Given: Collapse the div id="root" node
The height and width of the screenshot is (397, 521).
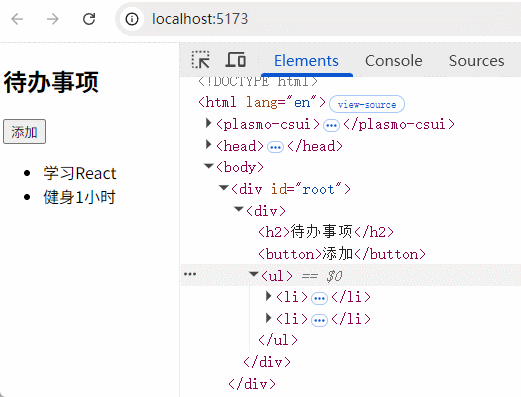Looking at the screenshot, I should pyautogui.click(x=224, y=188).
